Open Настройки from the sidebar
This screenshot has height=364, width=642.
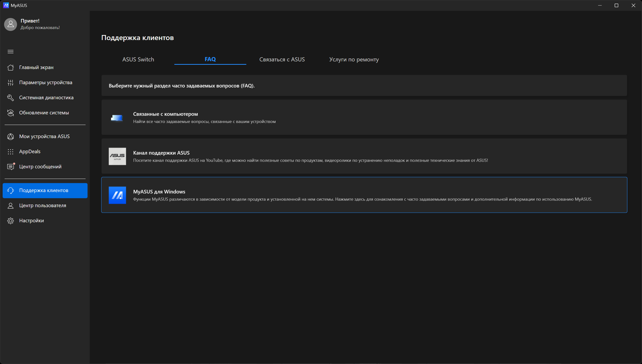45,221
